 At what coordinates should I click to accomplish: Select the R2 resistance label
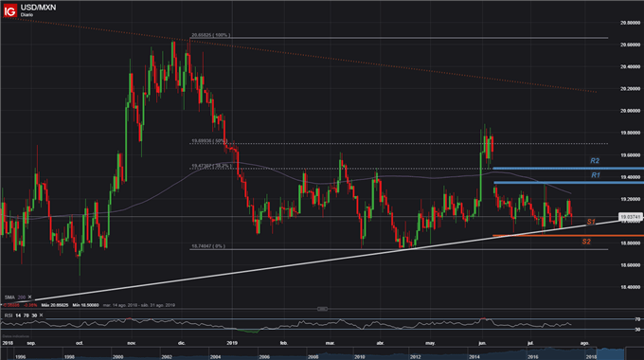pos(595,161)
